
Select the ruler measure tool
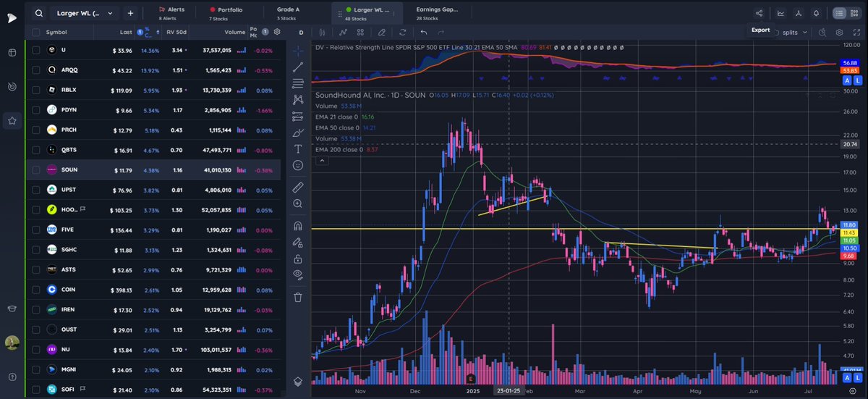298,187
